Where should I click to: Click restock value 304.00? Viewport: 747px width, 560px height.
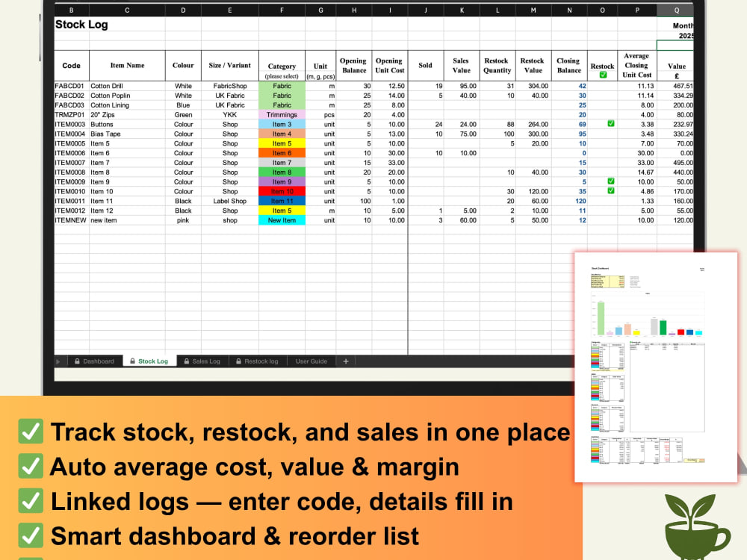point(533,86)
